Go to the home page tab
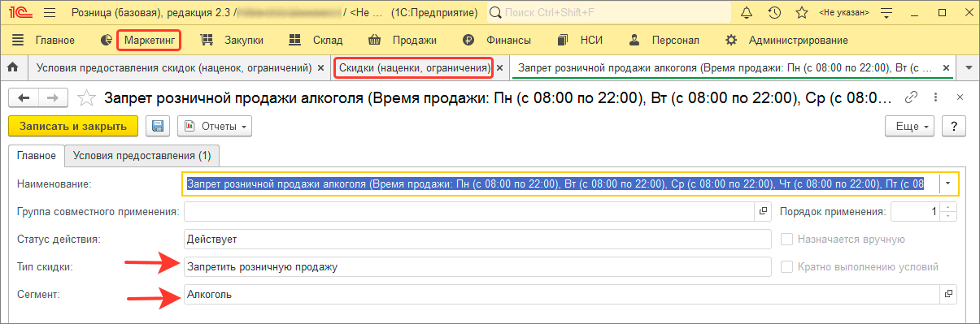This screenshot has width=980, height=324. click(x=13, y=67)
